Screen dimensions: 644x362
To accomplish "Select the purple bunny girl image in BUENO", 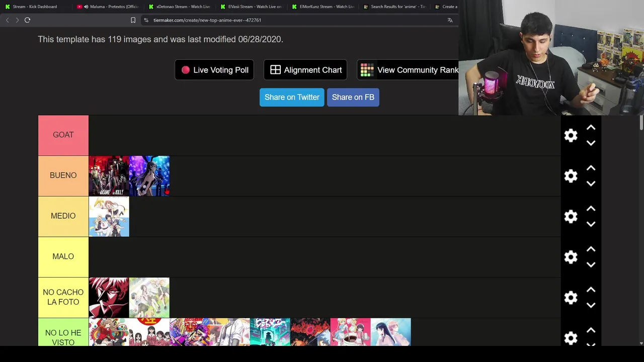I will pyautogui.click(x=149, y=176).
